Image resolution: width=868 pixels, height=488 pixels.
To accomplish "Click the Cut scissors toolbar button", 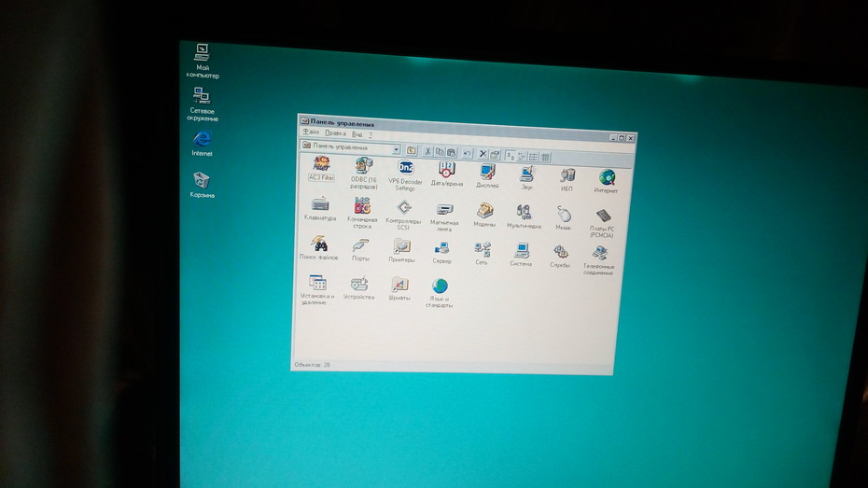I will click(427, 151).
